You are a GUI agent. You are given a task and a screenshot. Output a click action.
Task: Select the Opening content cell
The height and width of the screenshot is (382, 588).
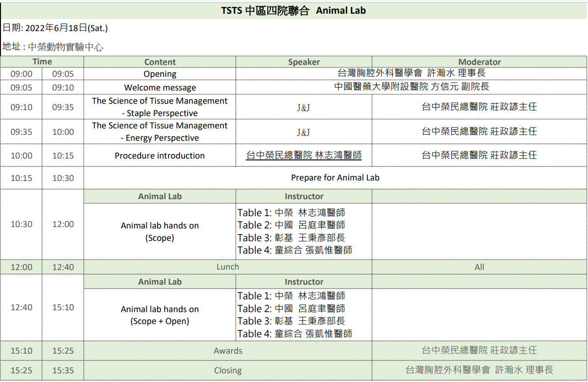click(x=160, y=74)
